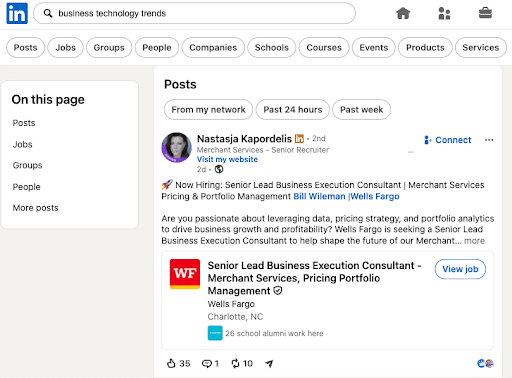Open My Network people icon
Image resolution: width=512 pixels, height=378 pixels.
pyautogui.click(x=444, y=13)
